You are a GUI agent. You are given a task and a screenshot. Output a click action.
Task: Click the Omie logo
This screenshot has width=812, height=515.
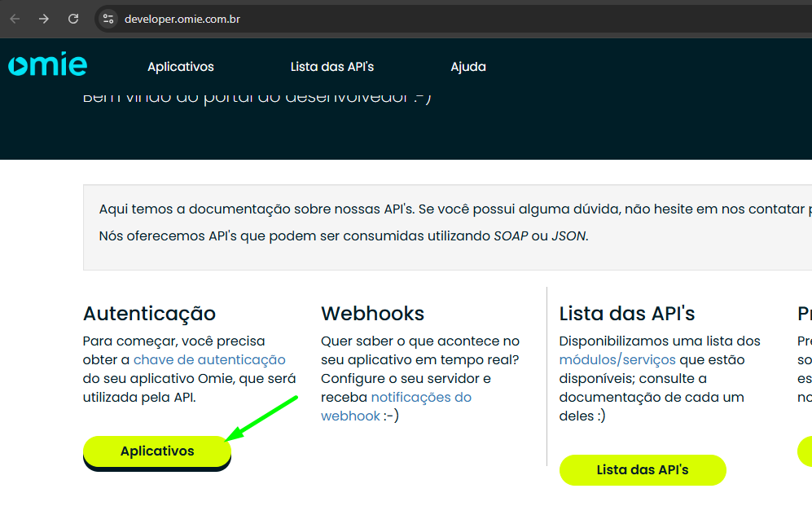[x=48, y=66]
